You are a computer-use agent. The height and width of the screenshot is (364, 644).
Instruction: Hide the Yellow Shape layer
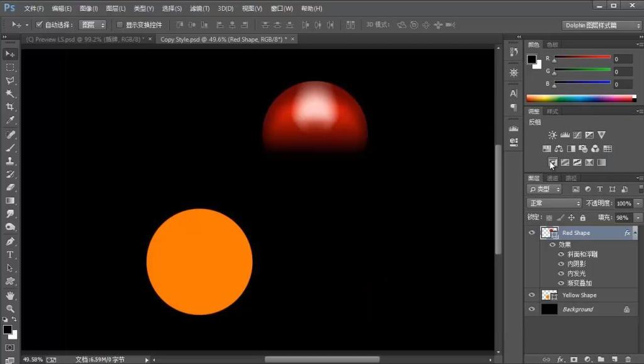(x=532, y=295)
